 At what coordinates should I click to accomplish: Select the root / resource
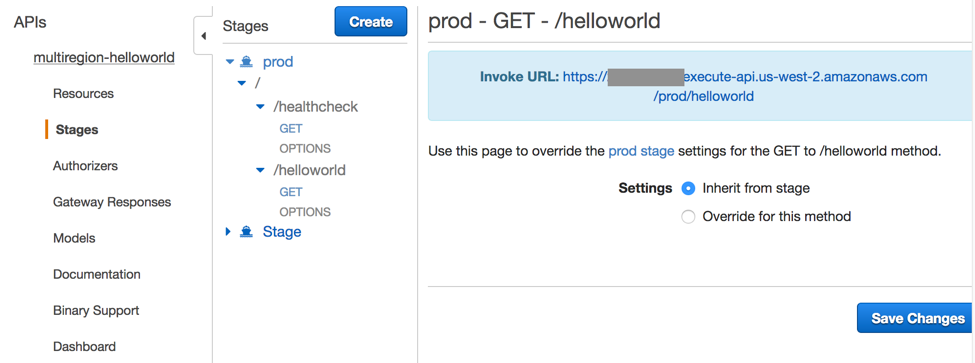256,83
